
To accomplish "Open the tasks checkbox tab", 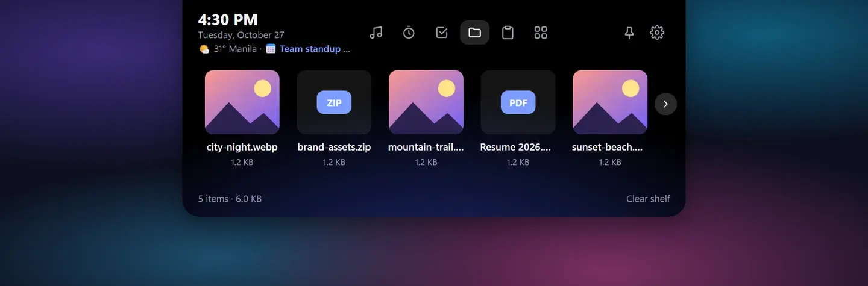I will point(442,33).
